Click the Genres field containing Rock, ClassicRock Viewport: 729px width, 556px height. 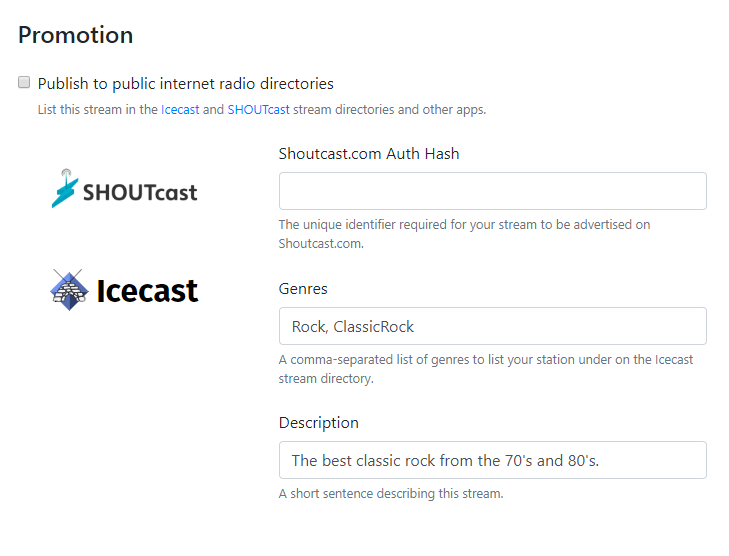click(x=493, y=326)
